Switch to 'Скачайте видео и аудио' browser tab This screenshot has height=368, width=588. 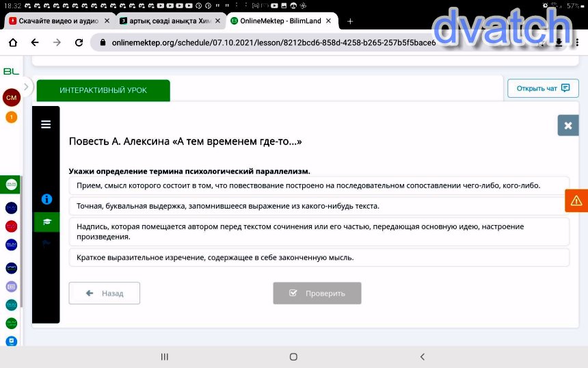[58, 21]
